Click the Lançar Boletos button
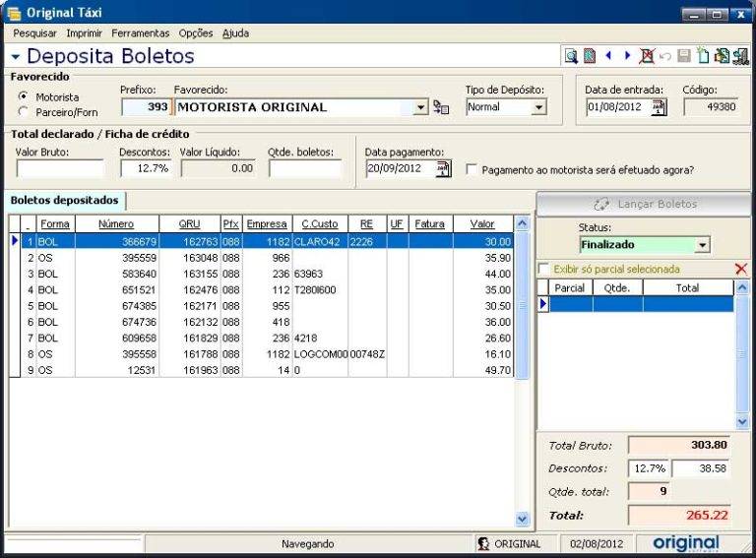The image size is (756, 558). click(x=645, y=204)
